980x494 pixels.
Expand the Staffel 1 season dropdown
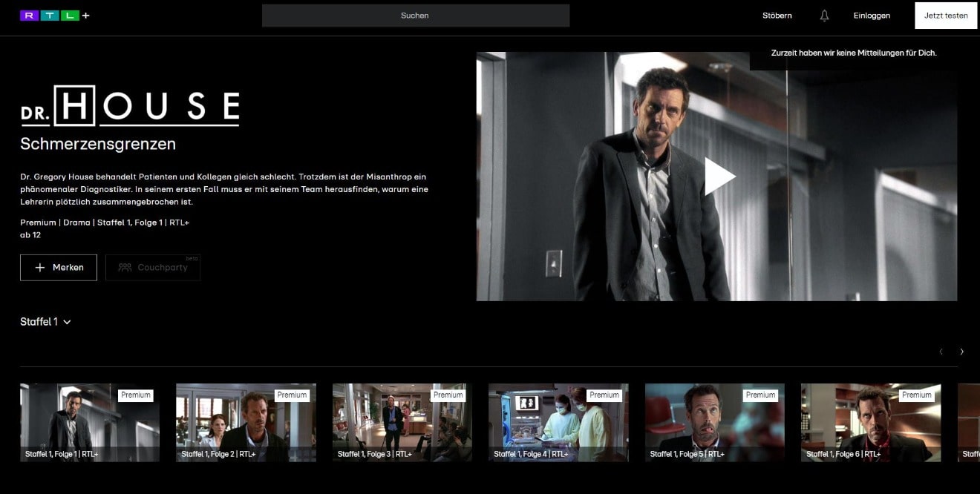coord(45,322)
